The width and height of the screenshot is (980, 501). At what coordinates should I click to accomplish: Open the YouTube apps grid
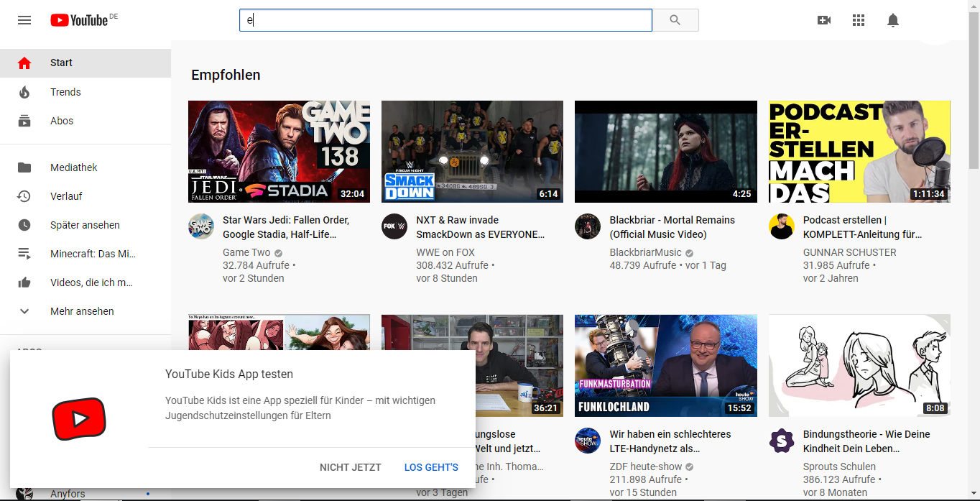point(859,20)
